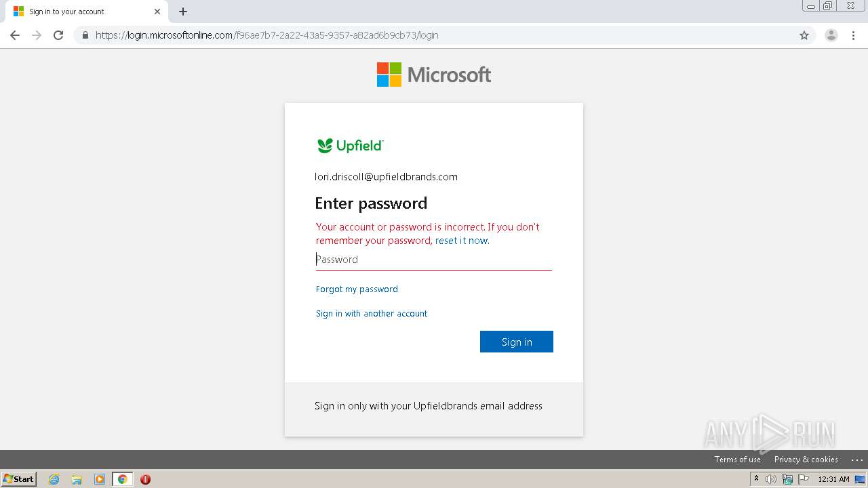Click the blue Sign in button
Image resolution: width=868 pixels, height=488 pixels.
coord(517,342)
